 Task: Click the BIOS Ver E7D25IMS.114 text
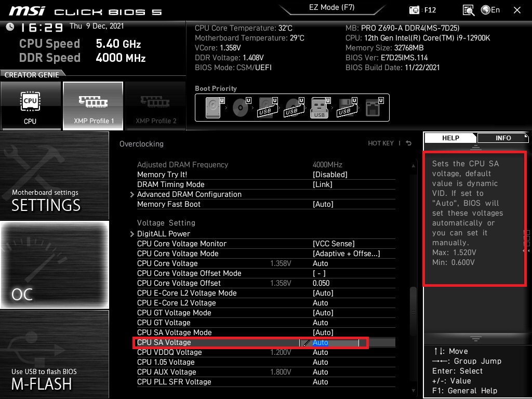387,58
